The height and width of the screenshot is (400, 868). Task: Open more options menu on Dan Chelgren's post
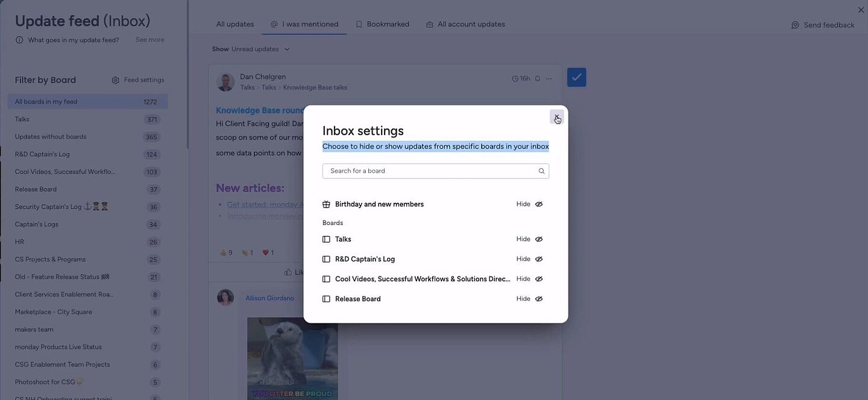(x=549, y=78)
